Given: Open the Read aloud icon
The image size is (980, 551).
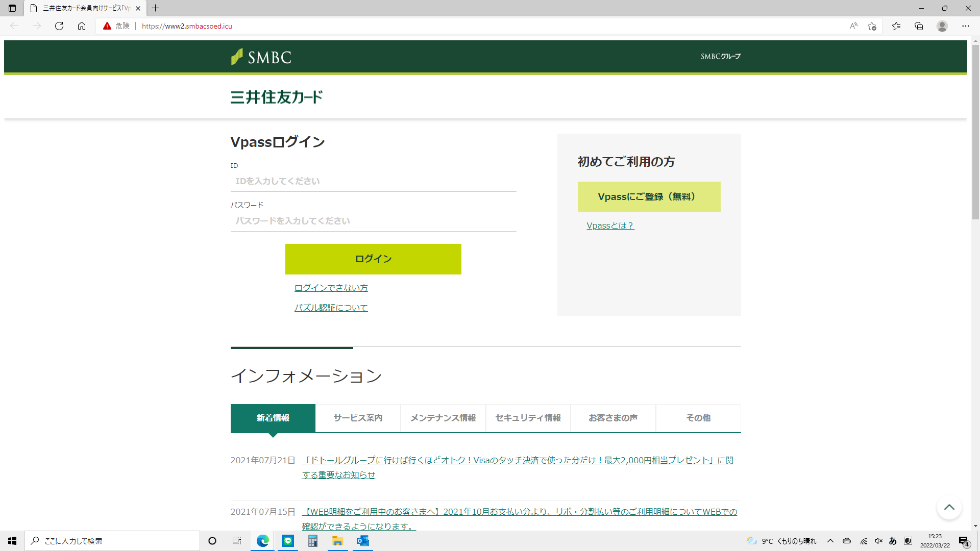Looking at the screenshot, I should click(x=853, y=26).
